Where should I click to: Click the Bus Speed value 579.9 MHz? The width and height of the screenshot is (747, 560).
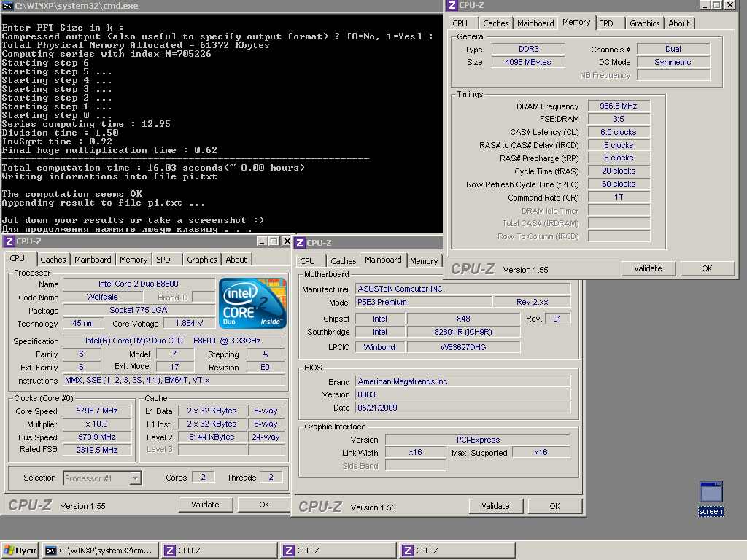(x=97, y=437)
